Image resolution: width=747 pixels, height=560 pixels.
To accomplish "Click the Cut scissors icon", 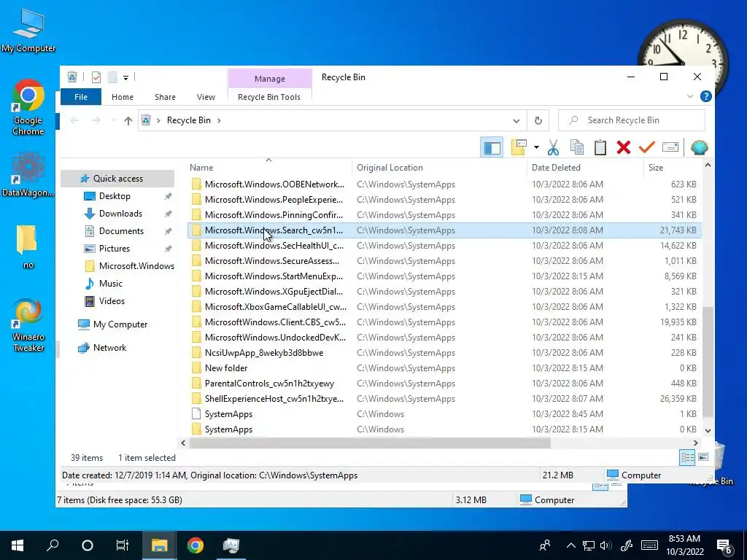I will (x=553, y=147).
